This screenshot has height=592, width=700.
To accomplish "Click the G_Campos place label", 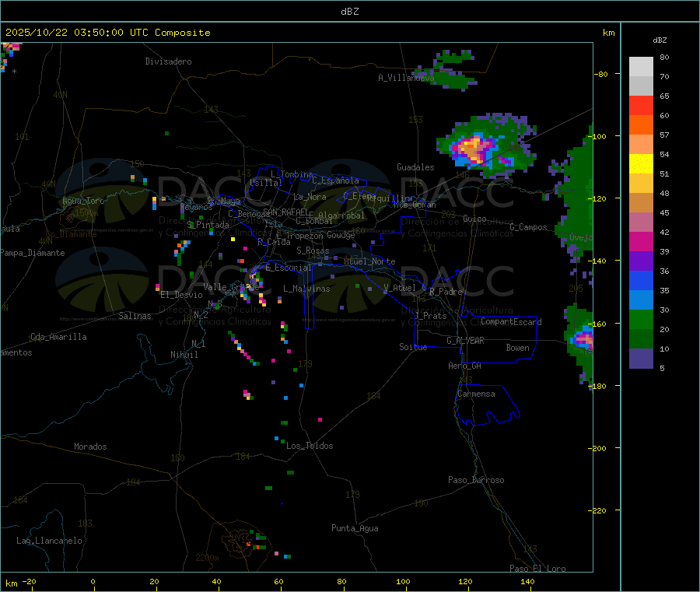I will (x=528, y=227).
